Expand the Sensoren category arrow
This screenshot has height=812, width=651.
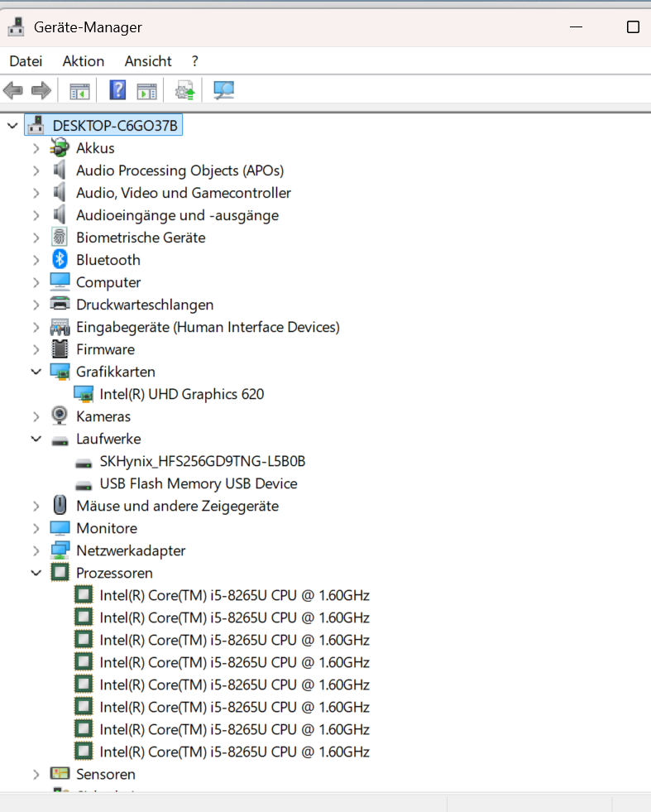pyautogui.click(x=36, y=775)
